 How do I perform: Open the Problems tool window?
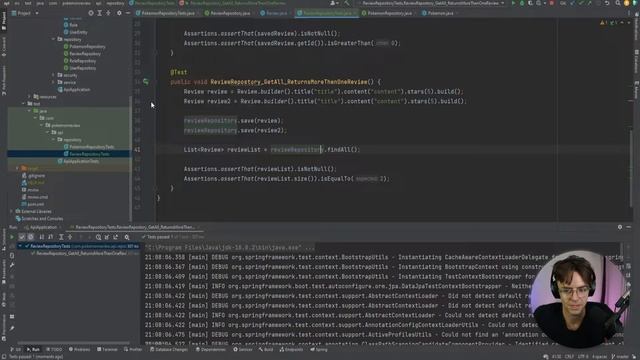coord(79,349)
